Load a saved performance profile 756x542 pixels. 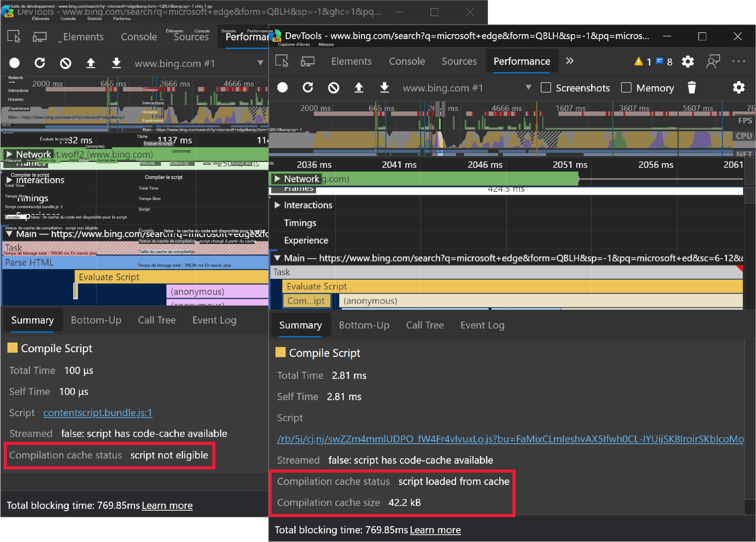359,87
